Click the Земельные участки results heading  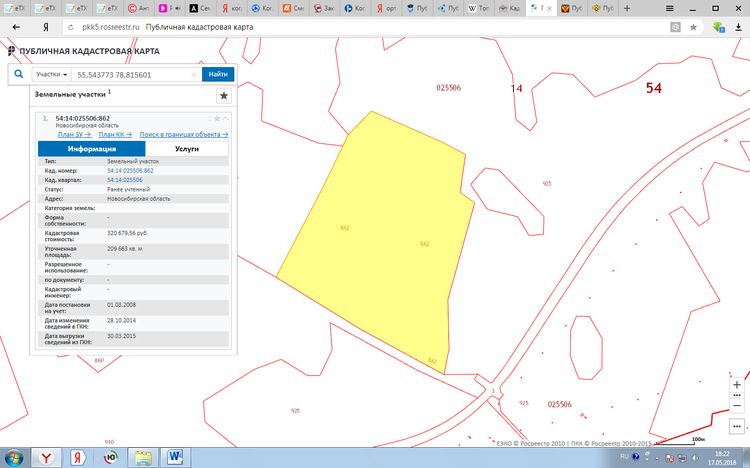70,94
